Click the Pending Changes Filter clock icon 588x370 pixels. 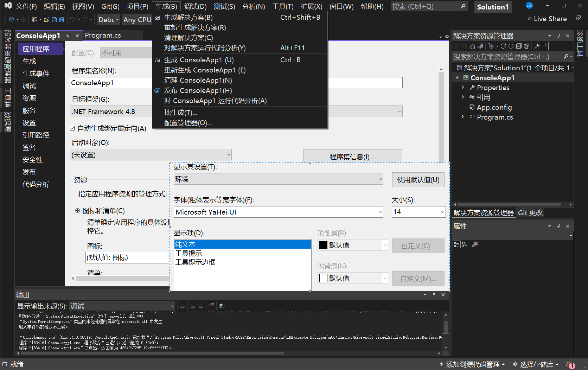pos(491,46)
